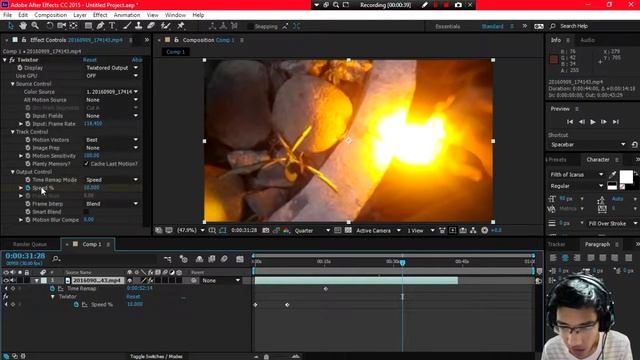640x360 pixels.
Task: Select the Unified Camera tool
Action: coord(62,26)
